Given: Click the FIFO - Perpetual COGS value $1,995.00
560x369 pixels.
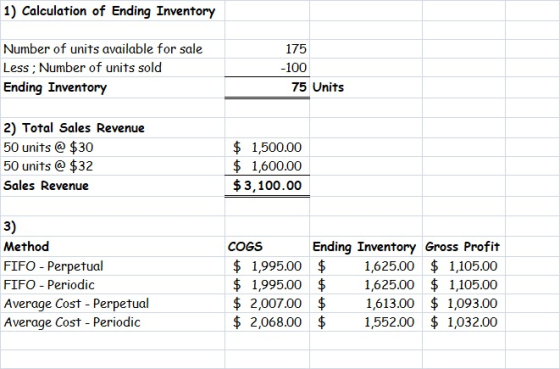Looking at the screenshot, I should tap(267, 266).
